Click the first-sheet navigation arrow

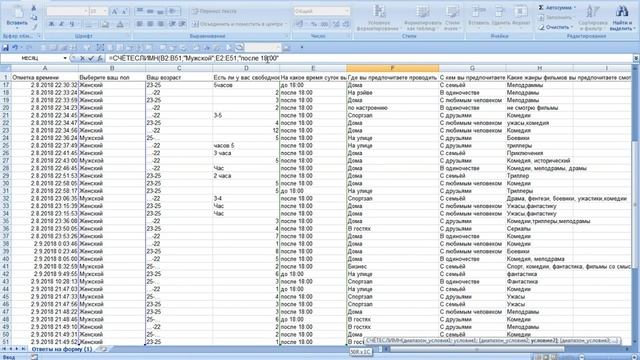[x=4, y=349]
